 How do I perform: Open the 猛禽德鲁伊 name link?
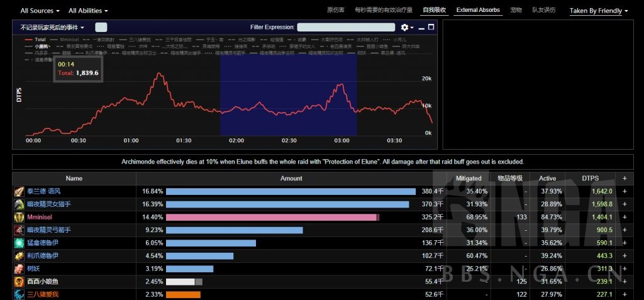tap(43, 243)
